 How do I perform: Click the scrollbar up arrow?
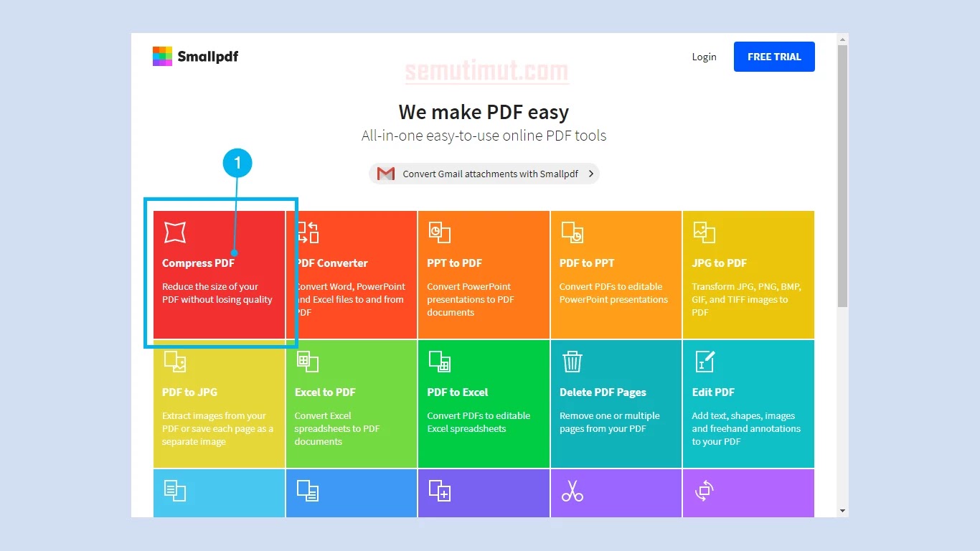tap(843, 38)
